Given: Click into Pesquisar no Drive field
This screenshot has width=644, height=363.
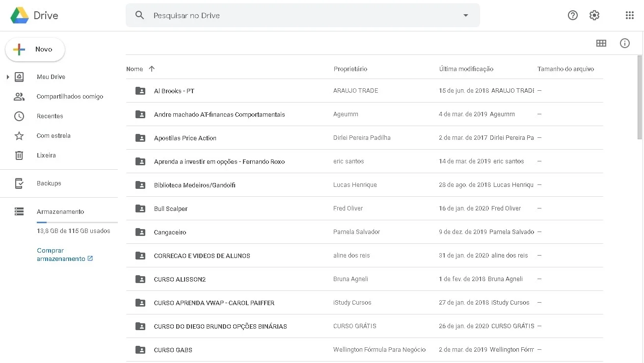Looking at the screenshot, I should click(x=302, y=15).
